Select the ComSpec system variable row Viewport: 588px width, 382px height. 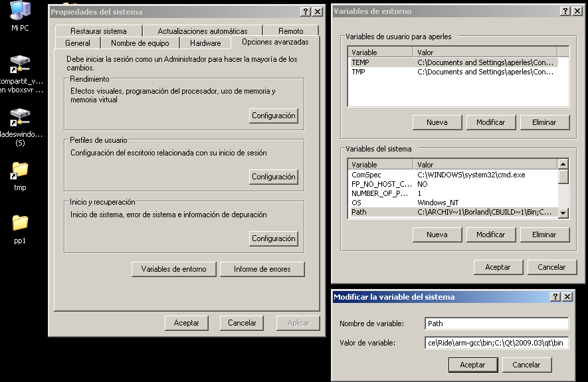[x=454, y=175]
